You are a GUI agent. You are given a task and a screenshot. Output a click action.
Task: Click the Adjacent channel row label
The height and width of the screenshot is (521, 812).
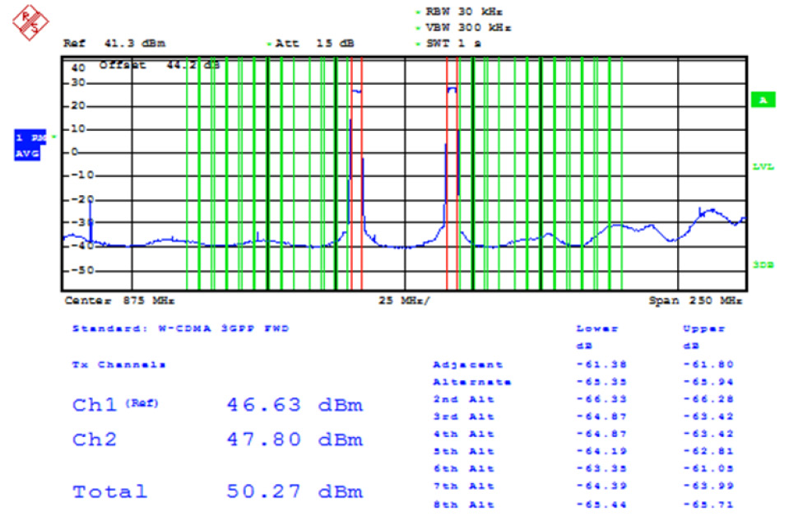coord(467,365)
